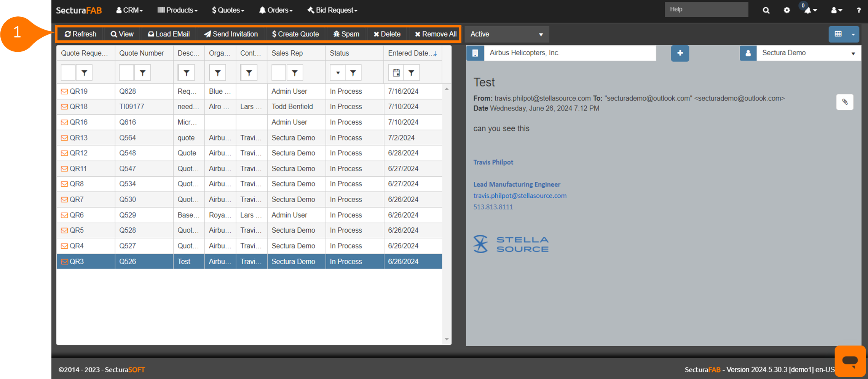
Task: Open the View toolbar option
Action: point(122,34)
